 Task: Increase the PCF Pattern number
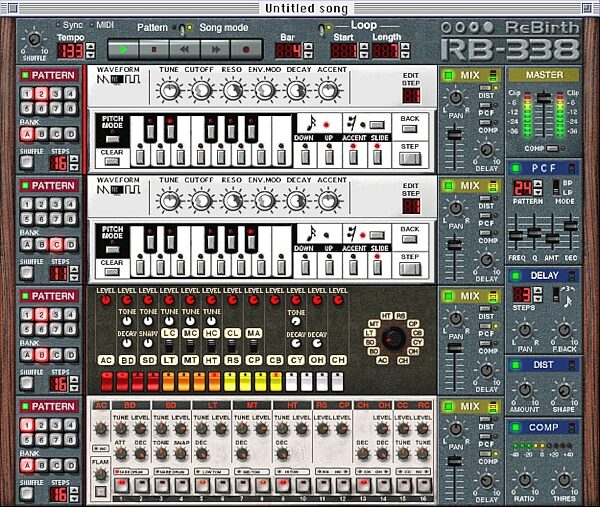538,184
